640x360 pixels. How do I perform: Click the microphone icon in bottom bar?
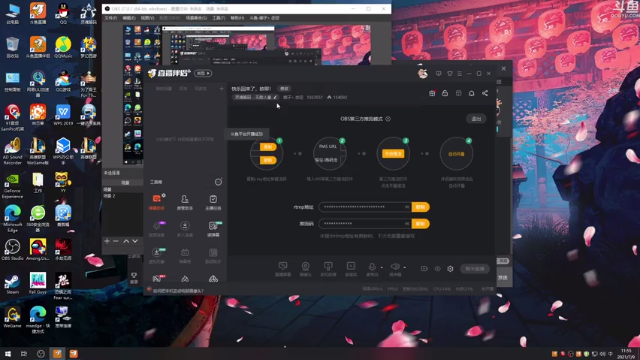click(x=372, y=267)
